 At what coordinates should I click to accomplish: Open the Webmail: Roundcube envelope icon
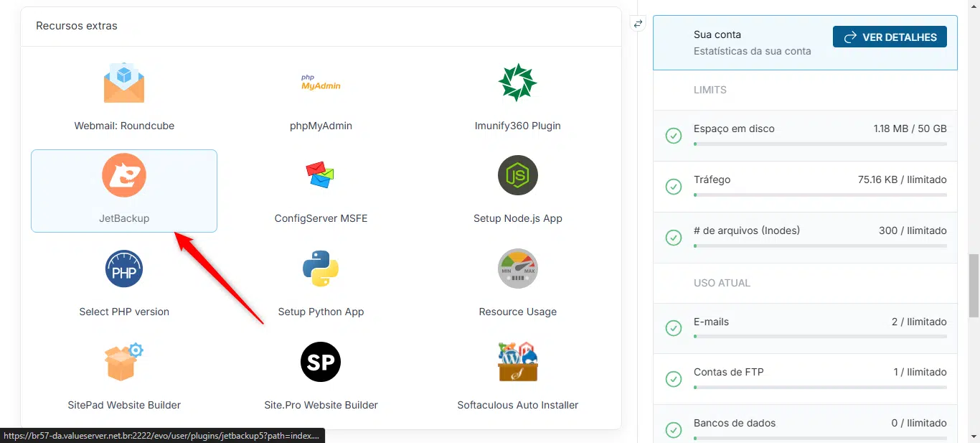124,83
